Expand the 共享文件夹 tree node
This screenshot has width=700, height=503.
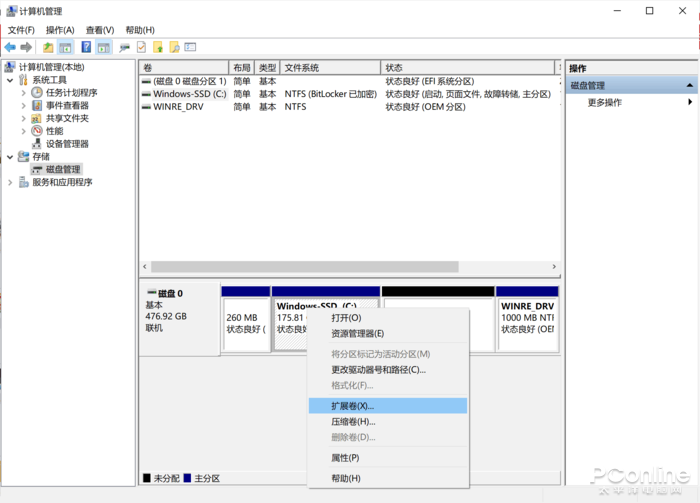point(23,118)
